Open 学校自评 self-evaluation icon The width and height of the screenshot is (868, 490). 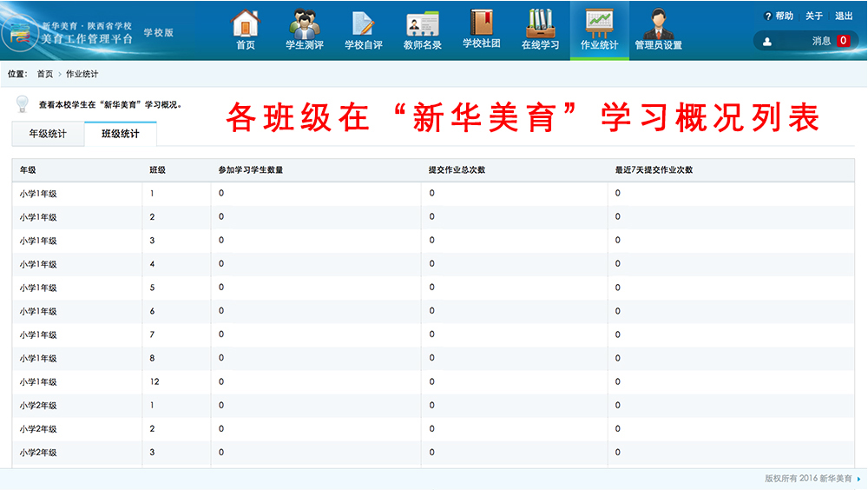coord(363,23)
